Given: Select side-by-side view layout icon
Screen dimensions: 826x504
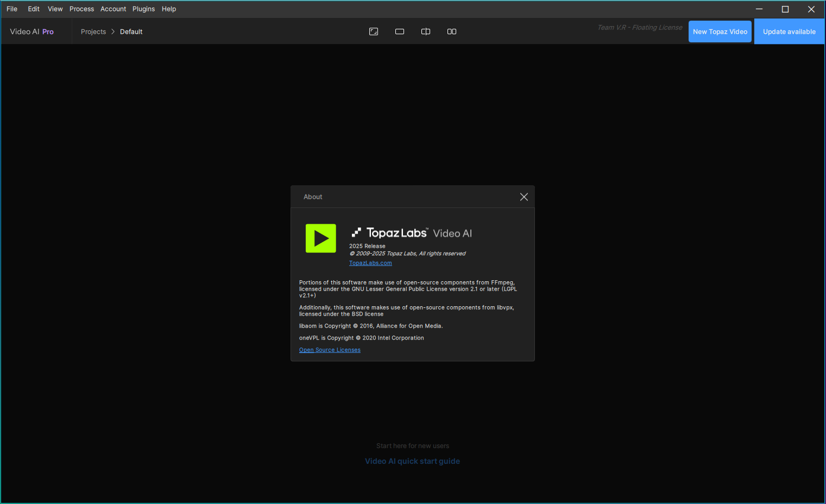Looking at the screenshot, I should pos(452,31).
